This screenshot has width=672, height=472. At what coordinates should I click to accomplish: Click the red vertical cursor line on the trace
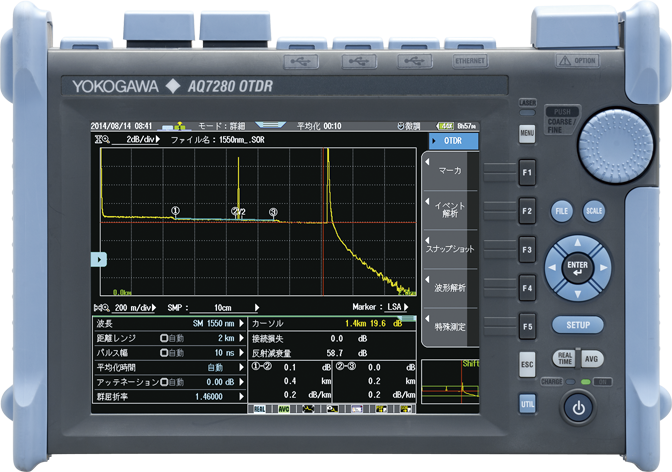[323, 222]
